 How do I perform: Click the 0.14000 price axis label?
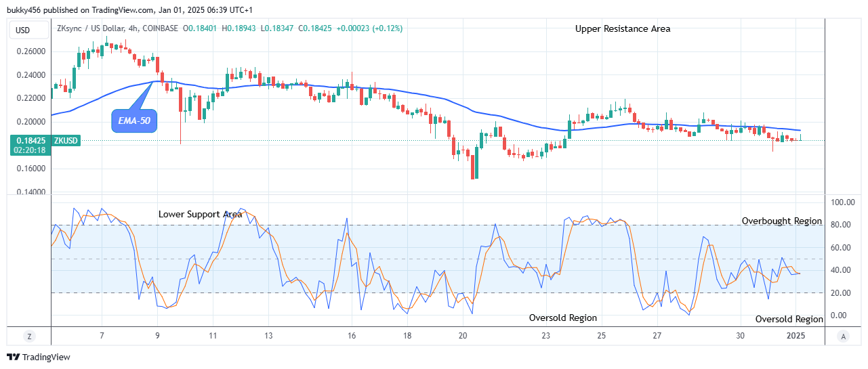30,192
